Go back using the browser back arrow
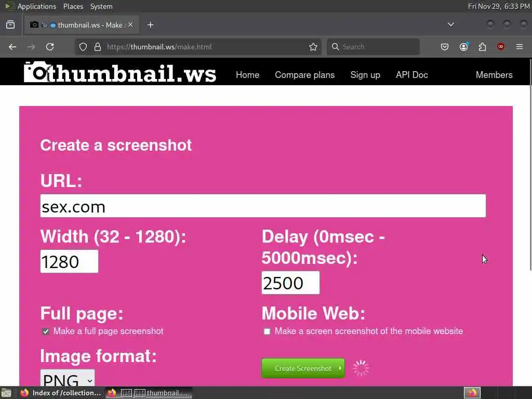This screenshot has width=532, height=399. [x=12, y=47]
